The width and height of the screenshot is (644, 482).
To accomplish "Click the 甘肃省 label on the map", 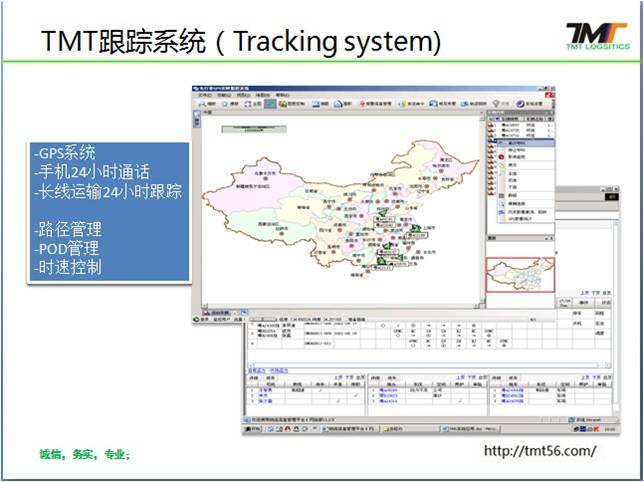I will pyautogui.click(x=310, y=191).
